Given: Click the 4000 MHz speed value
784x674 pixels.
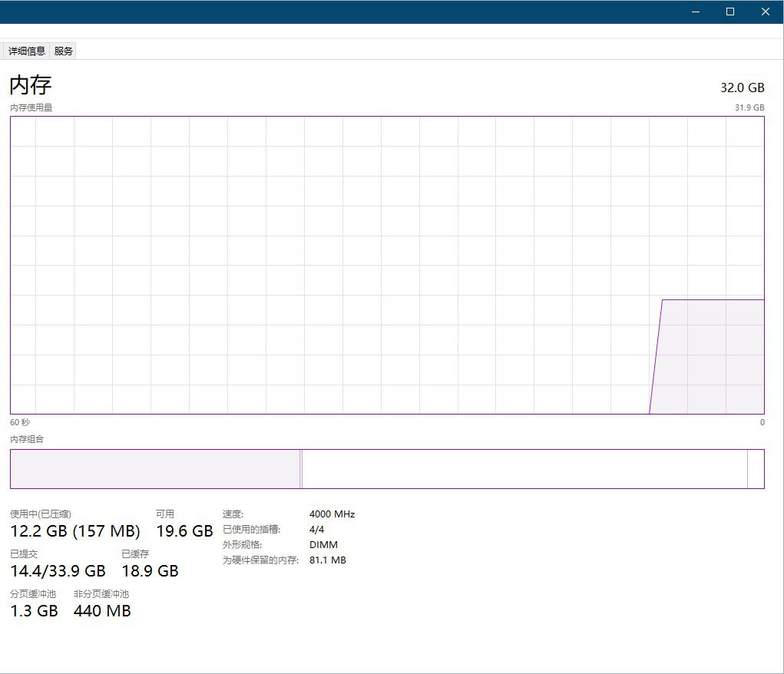Looking at the screenshot, I should click(332, 514).
